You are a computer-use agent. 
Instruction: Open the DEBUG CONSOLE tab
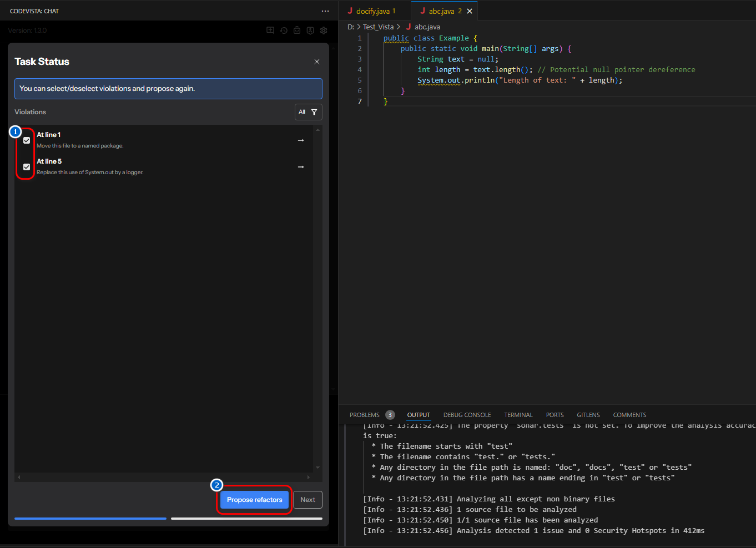tap(467, 415)
